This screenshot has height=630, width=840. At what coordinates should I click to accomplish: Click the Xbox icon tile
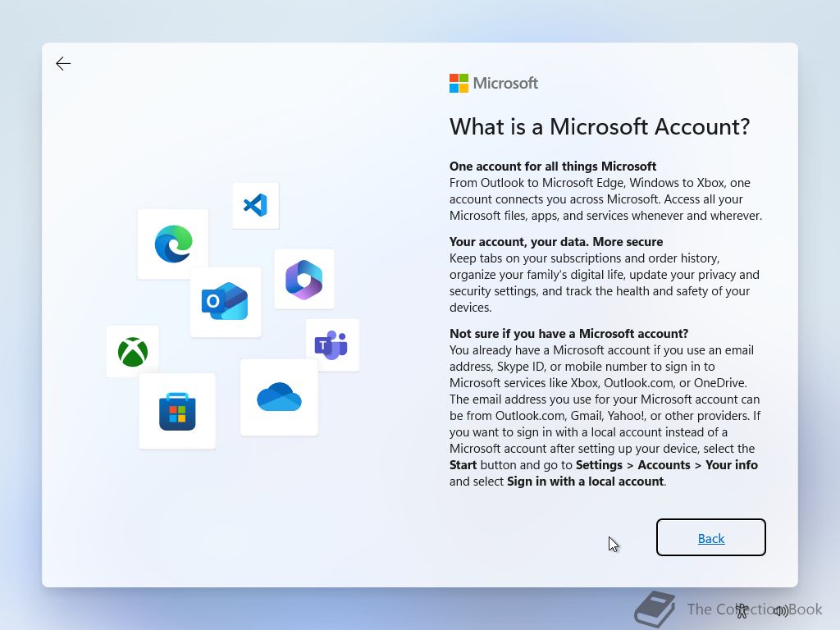coord(133,352)
